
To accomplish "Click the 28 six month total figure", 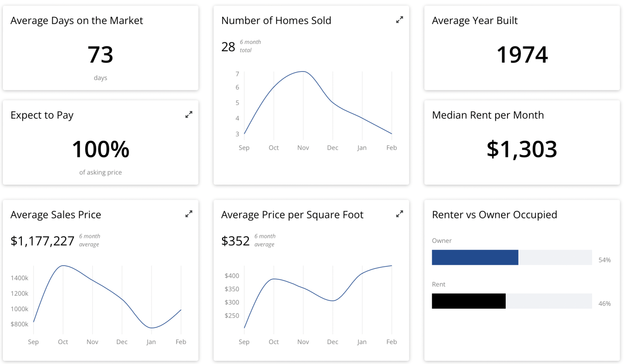I will (228, 47).
